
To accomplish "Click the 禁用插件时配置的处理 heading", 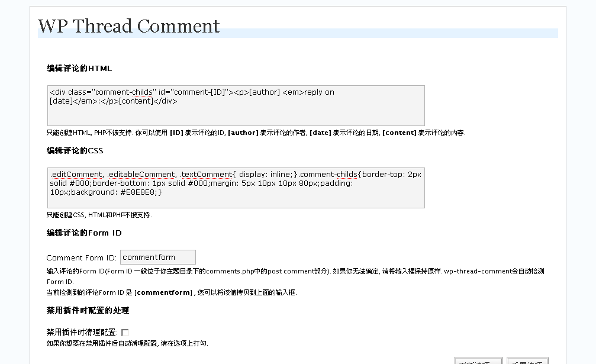I will coord(88,310).
